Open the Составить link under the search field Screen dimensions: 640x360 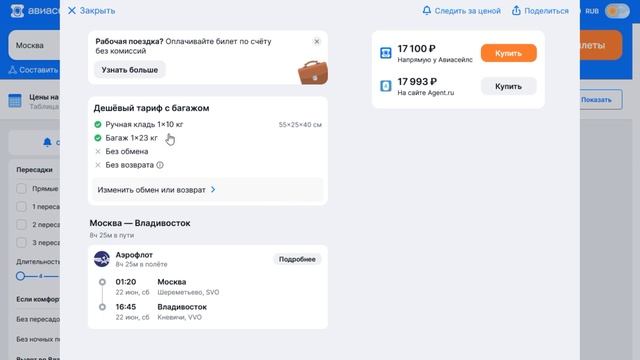pos(34,70)
